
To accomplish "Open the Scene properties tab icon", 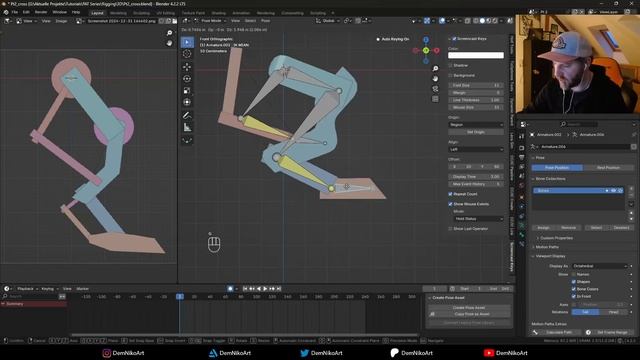I will pyautogui.click(x=522, y=176).
